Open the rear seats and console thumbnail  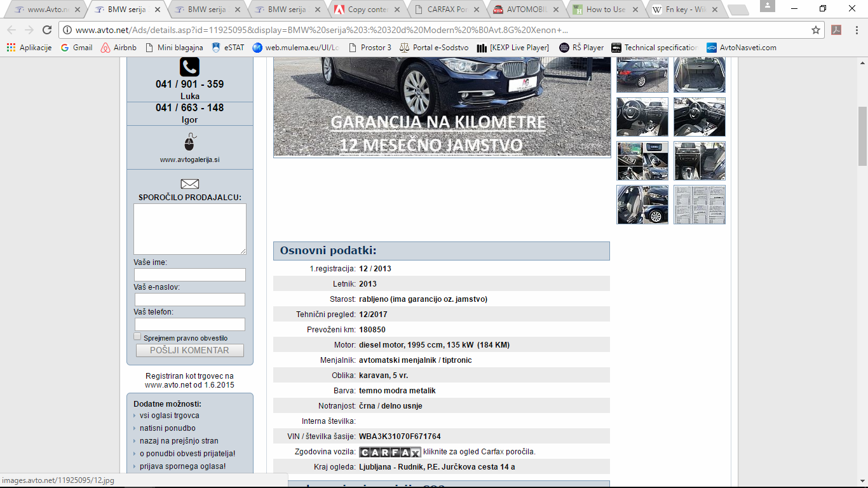[x=700, y=161]
